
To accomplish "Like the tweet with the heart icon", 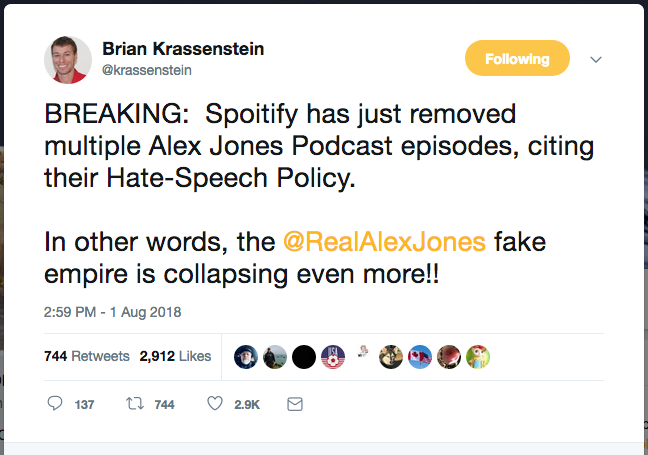I will [214, 404].
